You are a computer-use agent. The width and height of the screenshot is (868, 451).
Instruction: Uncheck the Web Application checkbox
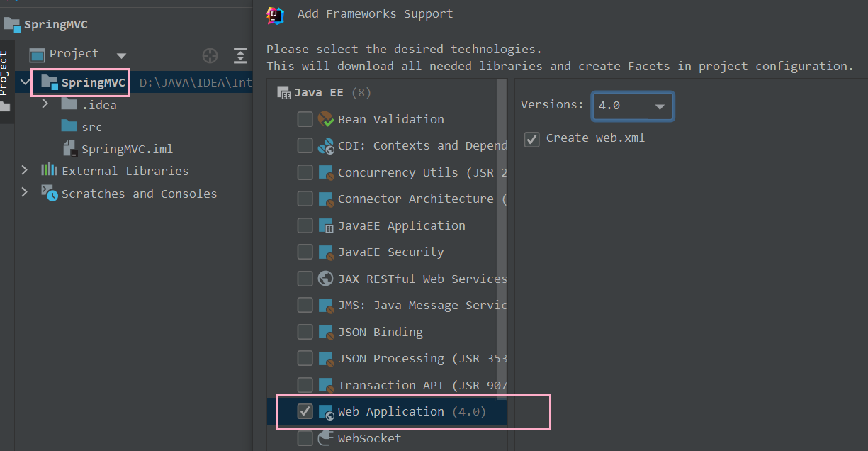click(305, 412)
